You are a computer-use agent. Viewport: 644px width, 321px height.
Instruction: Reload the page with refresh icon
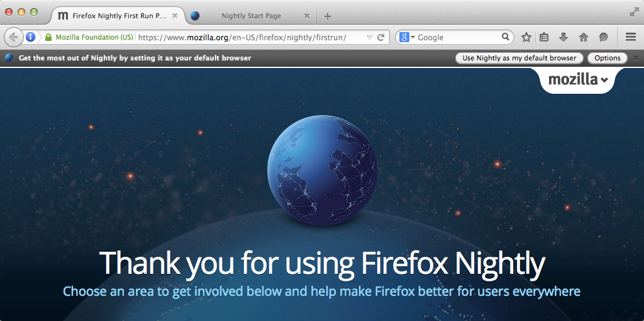[380, 37]
